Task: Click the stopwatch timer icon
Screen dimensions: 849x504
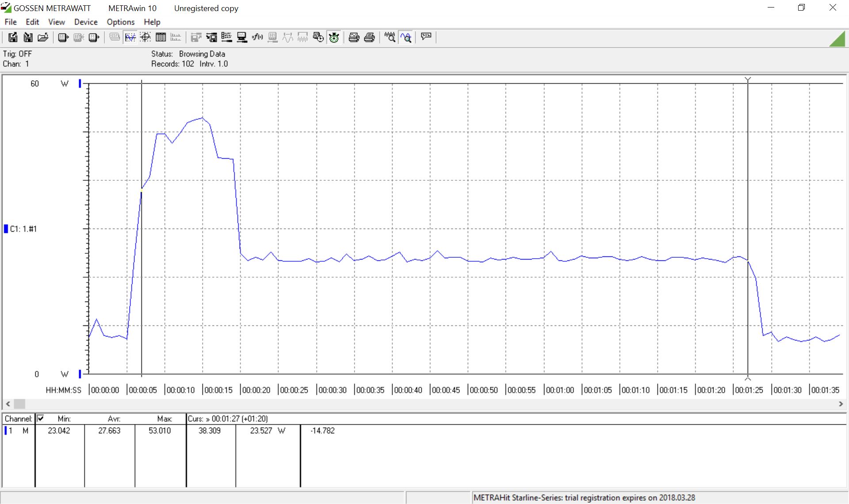Action: click(334, 38)
